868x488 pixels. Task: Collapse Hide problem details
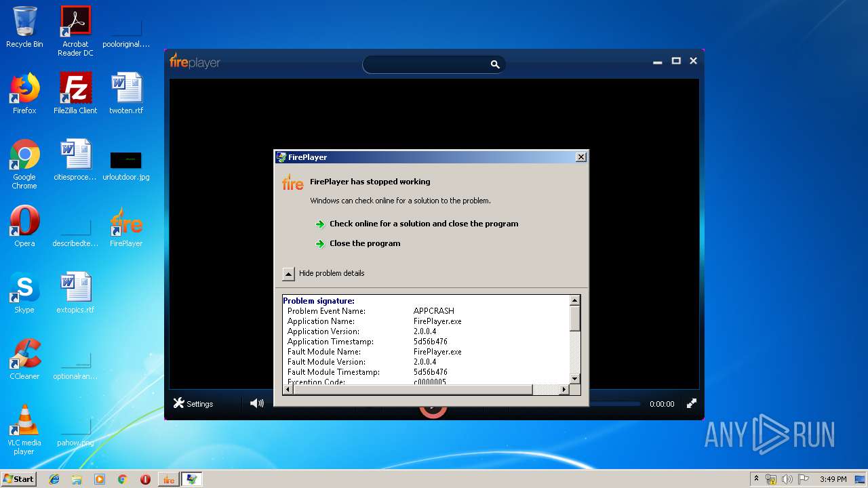tap(324, 273)
